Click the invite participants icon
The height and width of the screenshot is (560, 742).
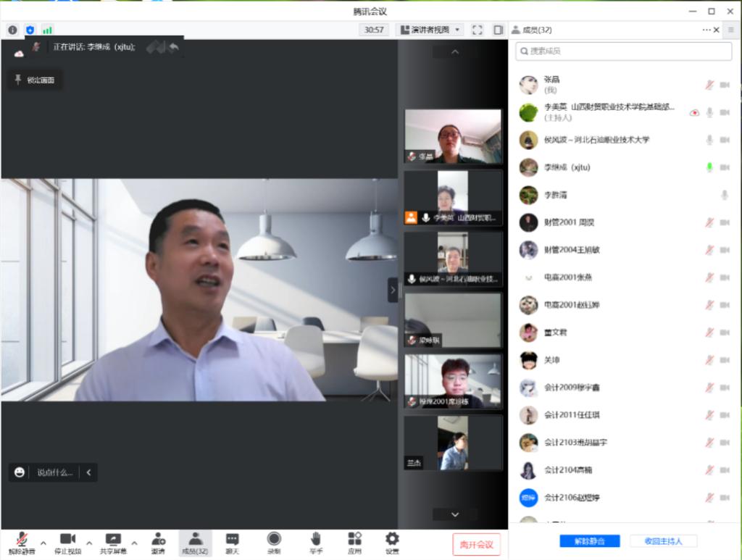(x=158, y=539)
